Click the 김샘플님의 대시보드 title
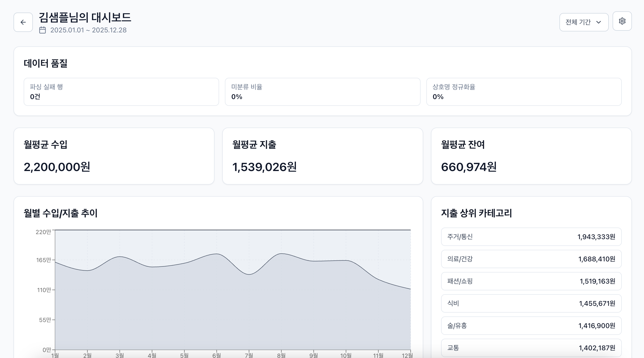644x358 pixels. pos(85,17)
